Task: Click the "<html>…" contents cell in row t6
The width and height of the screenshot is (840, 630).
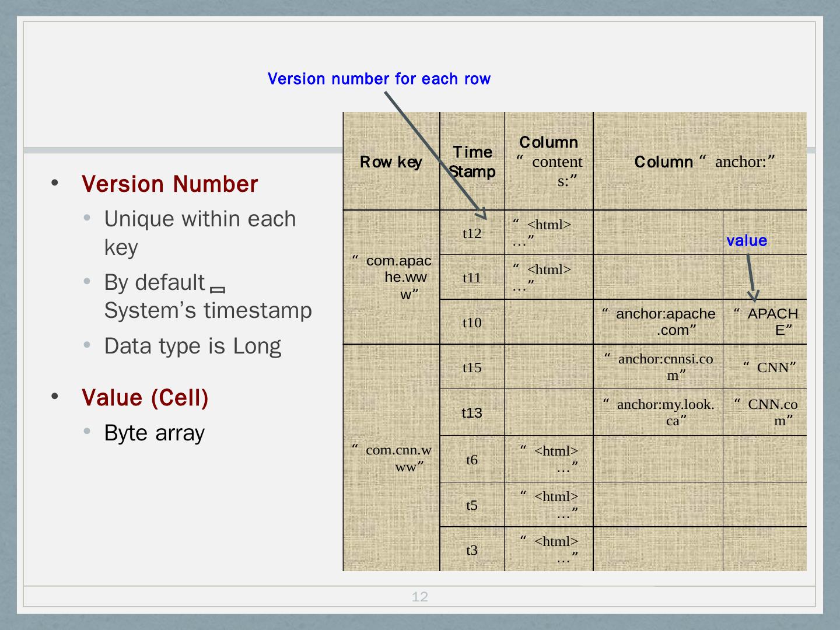Action: (549, 460)
